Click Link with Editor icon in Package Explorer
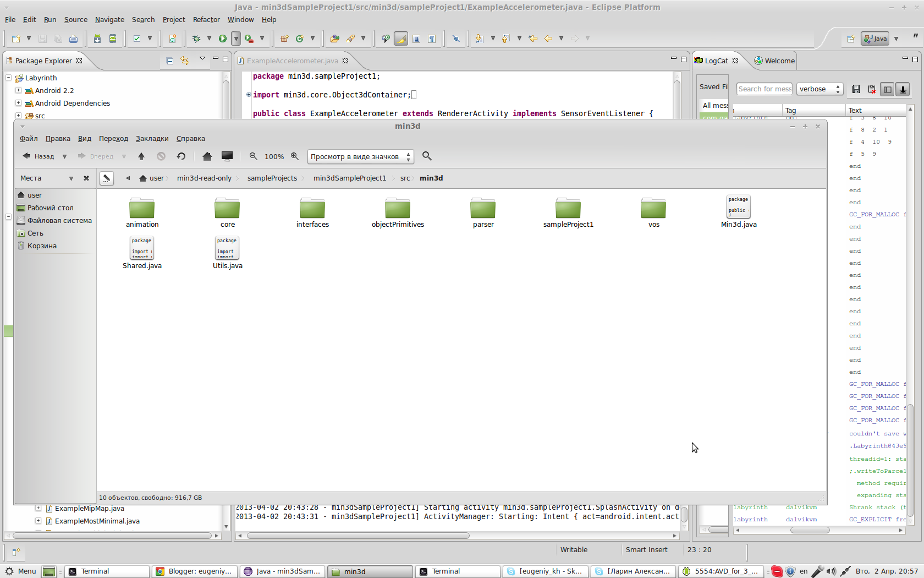 [x=185, y=61]
